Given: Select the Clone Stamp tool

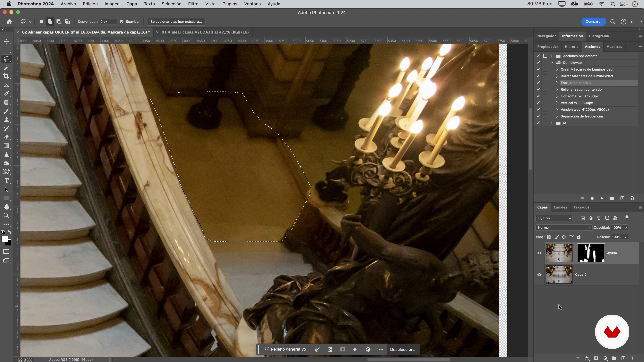Looking at the screenshot, I should (7, 120).
